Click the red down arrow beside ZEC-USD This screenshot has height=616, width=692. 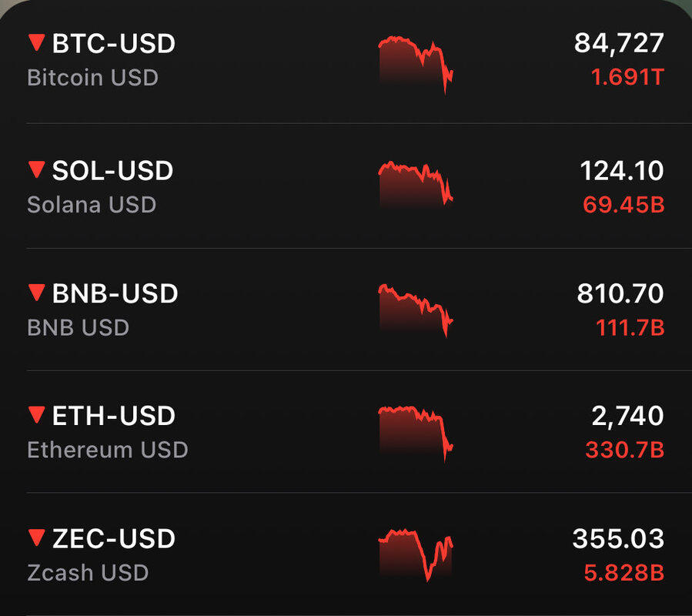click(36, 537)
